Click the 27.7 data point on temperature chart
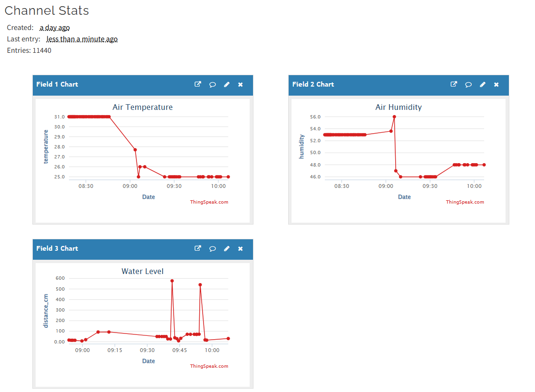The image size is (535, 392). click(135, 150)
